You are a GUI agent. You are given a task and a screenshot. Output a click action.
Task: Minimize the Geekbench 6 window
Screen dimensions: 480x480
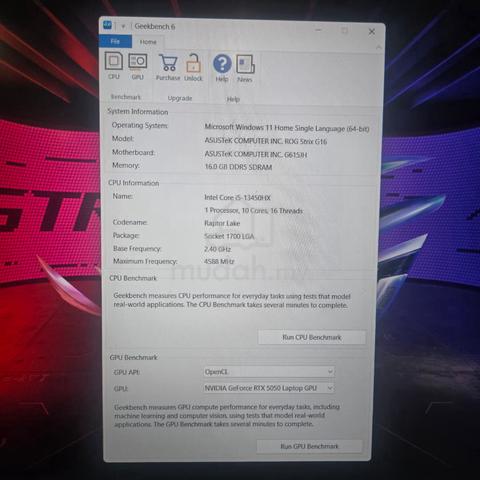(x=319, y=30)
